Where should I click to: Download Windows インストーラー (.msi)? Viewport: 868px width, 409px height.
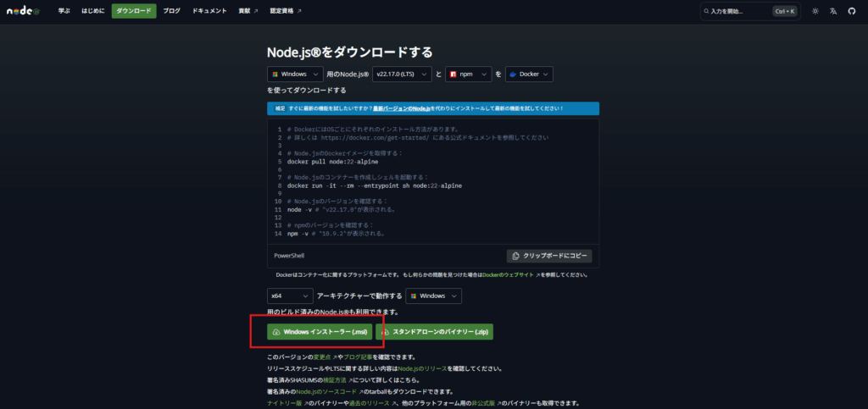pos(320,332)
